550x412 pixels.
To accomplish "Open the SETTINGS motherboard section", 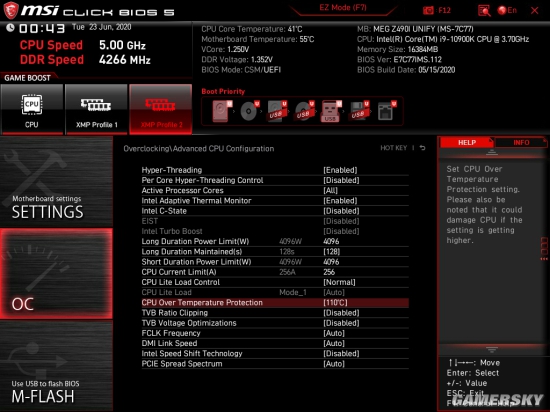I will pos(56,182).
